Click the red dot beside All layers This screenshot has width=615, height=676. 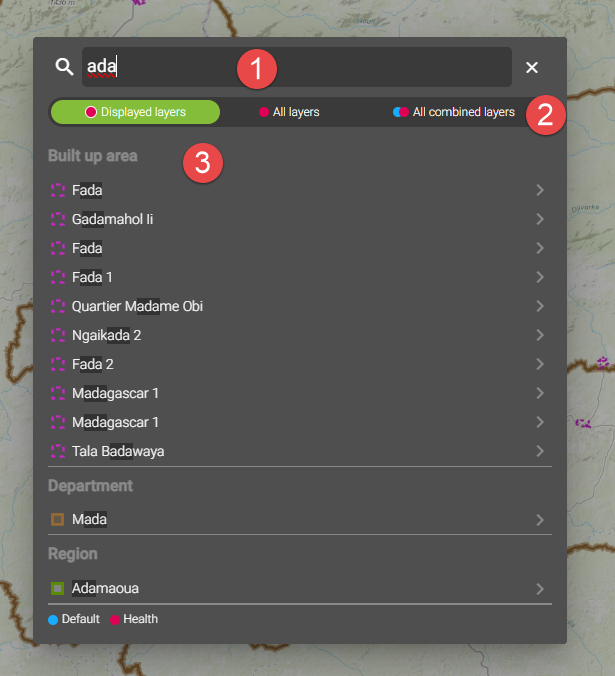(x=264, y=112)
